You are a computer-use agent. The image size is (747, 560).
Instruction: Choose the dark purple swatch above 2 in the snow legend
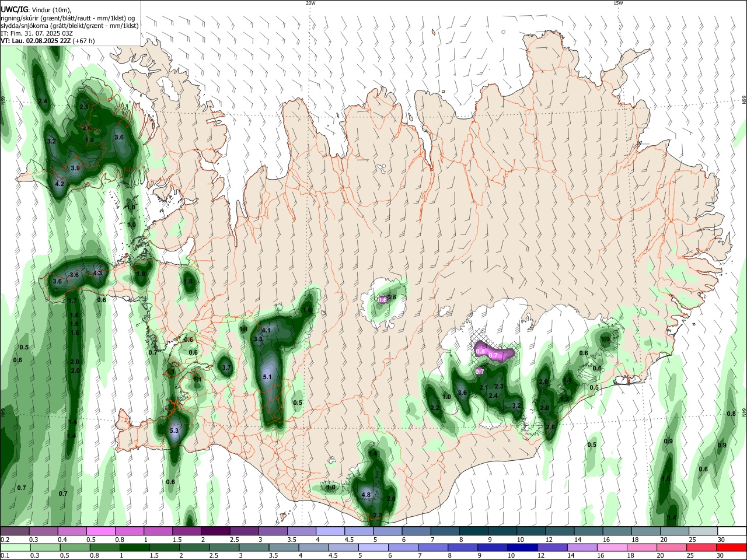click(215, 531)
